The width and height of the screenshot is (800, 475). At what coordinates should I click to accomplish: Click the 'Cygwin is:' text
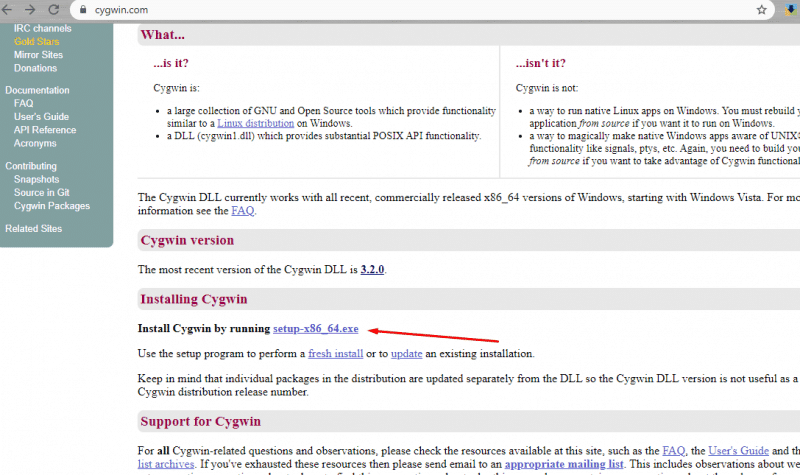(x=176, y=88)
